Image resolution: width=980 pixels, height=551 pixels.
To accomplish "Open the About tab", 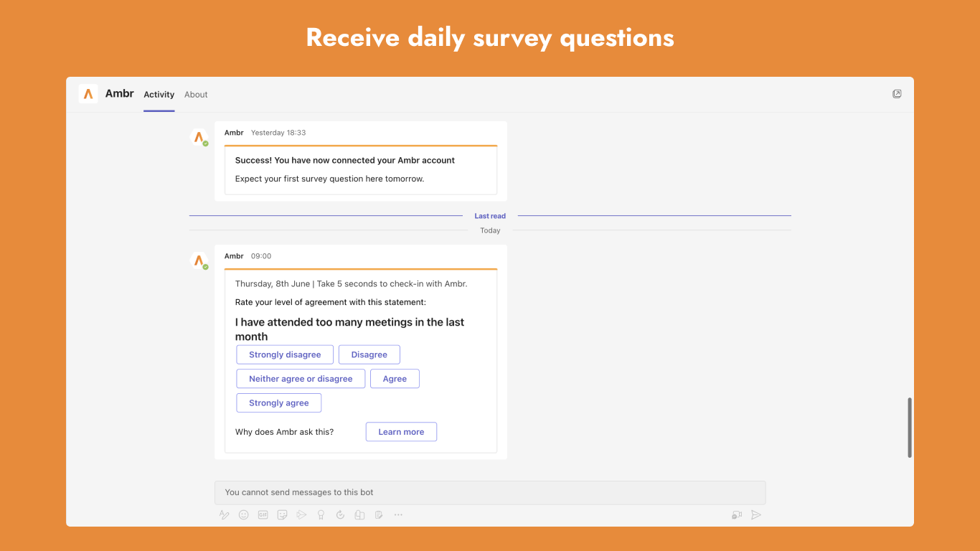I will tap(196, 95).
